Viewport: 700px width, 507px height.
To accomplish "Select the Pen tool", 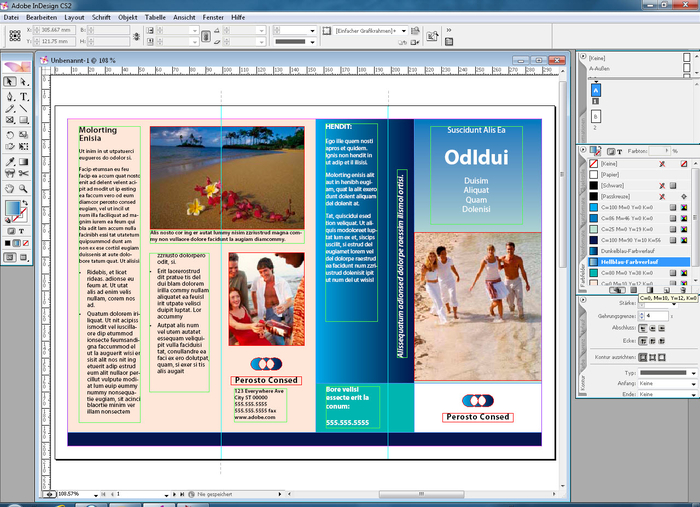I will pos(9,96).
